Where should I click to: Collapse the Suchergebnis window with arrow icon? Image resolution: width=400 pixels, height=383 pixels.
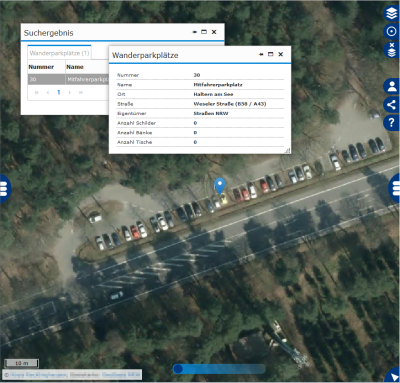point(195,32)
